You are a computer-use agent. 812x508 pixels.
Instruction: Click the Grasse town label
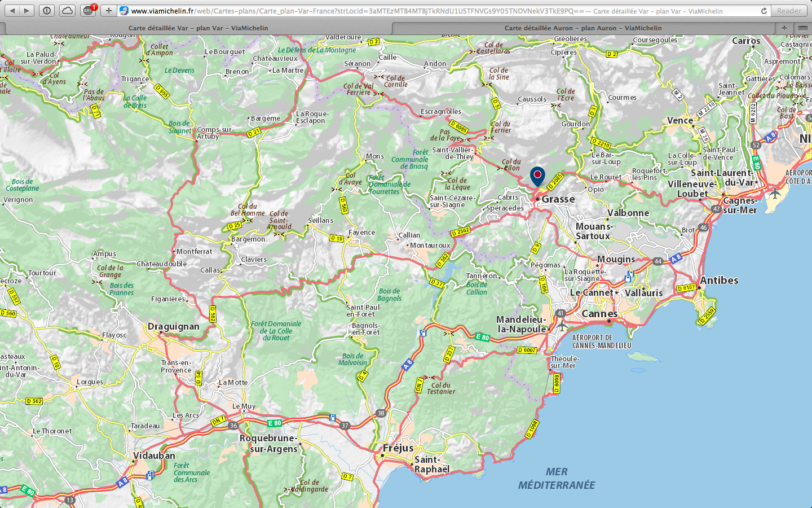pos(558,199)
